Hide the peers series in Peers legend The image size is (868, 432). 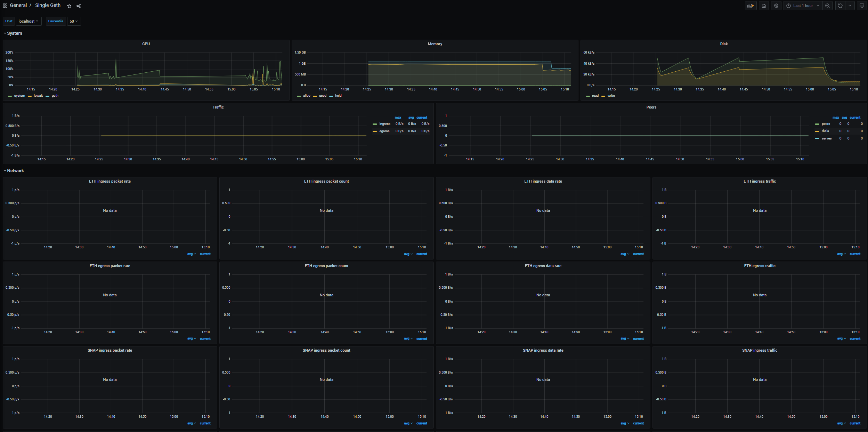826,124
